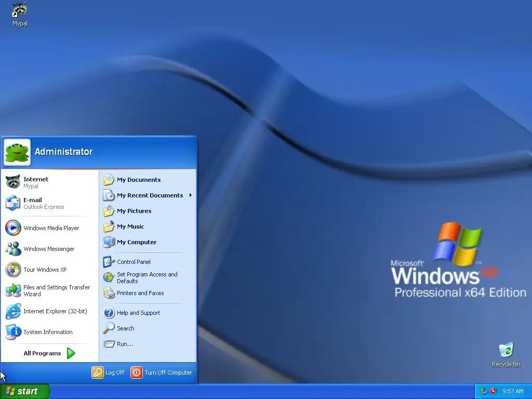Image resolution: width=532 pixels, height=399 pixels.
Task: Click Files and Settings Transfer Wizard label
Action: click(57, 290)
